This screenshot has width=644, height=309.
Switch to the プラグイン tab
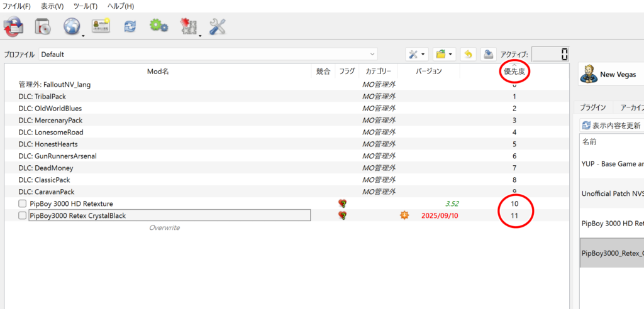[592, 107]
